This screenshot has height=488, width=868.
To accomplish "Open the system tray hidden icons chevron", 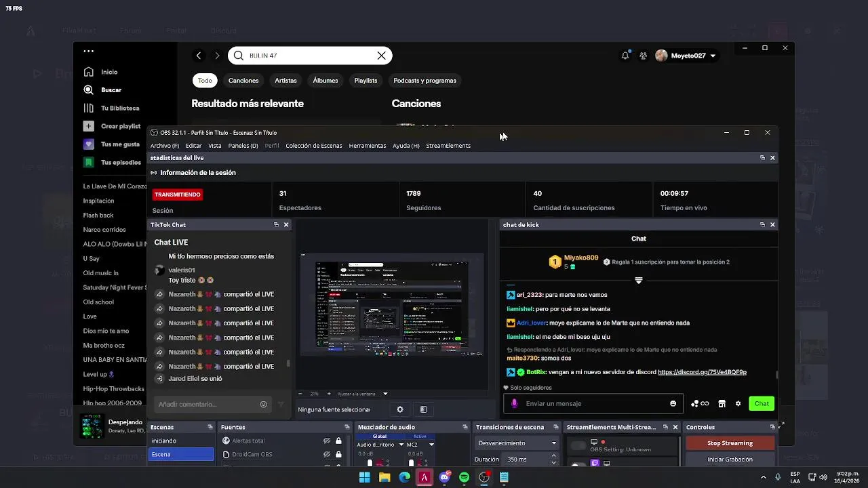I will coord(763,477).
